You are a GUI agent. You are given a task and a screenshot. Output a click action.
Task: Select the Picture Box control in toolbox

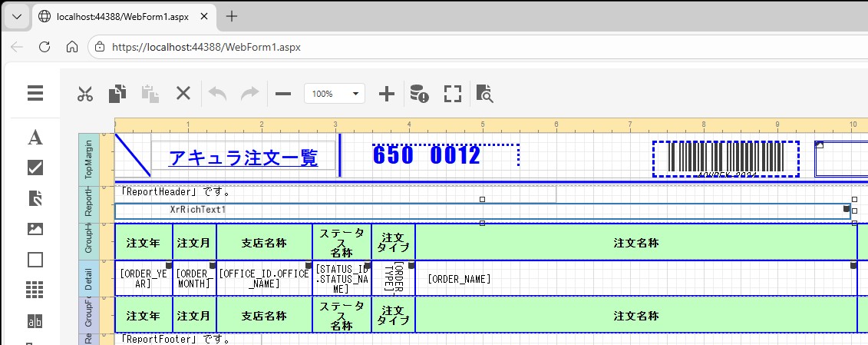coord(35,228)
